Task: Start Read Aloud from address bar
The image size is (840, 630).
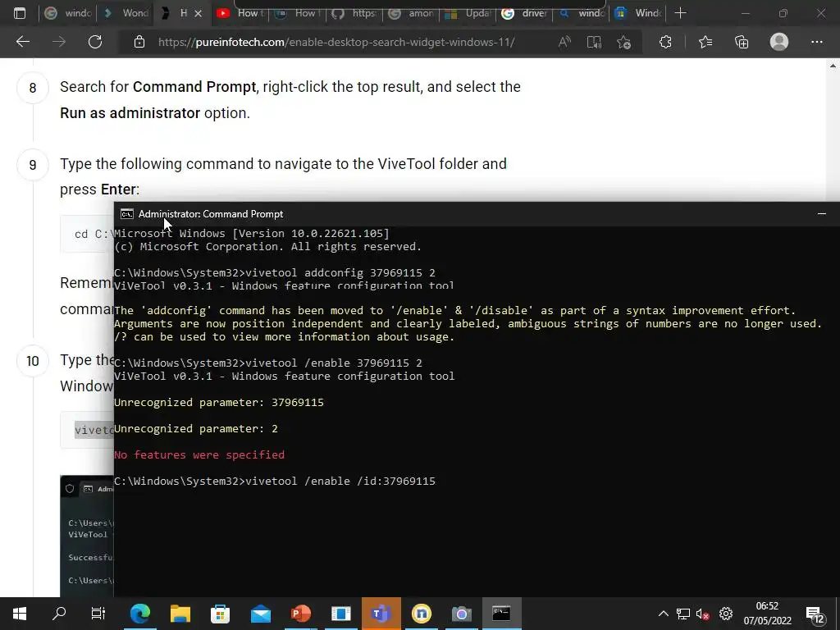Action: pyautogui.click(x=564, y=42)
